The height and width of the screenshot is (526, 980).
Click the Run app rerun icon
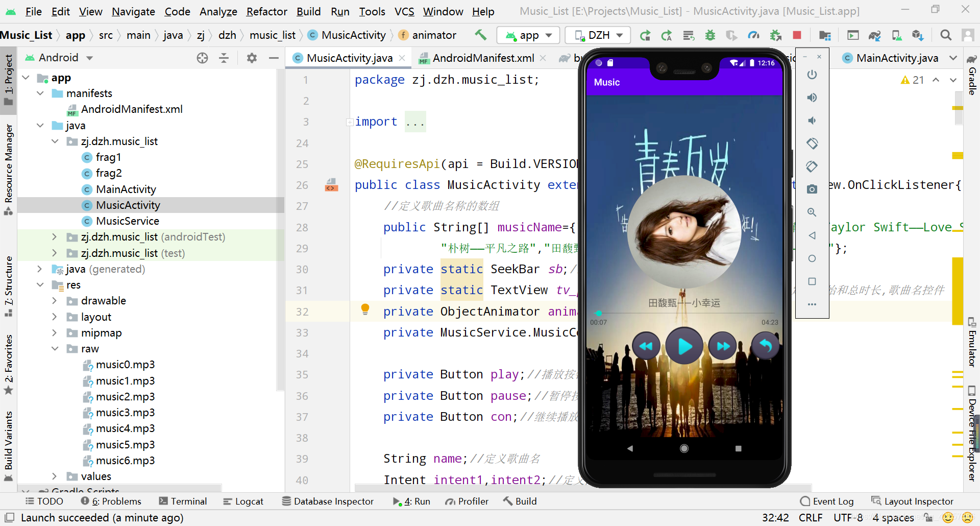645,35
